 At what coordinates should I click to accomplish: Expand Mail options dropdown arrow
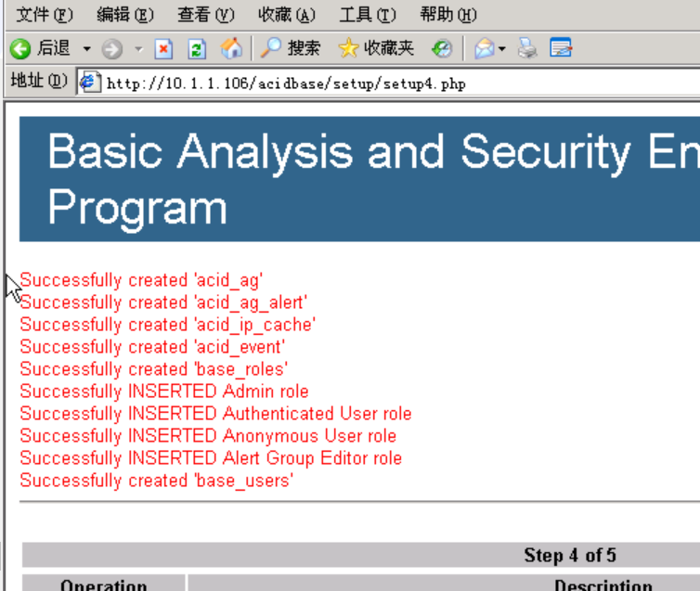click(x=502, y=48)
